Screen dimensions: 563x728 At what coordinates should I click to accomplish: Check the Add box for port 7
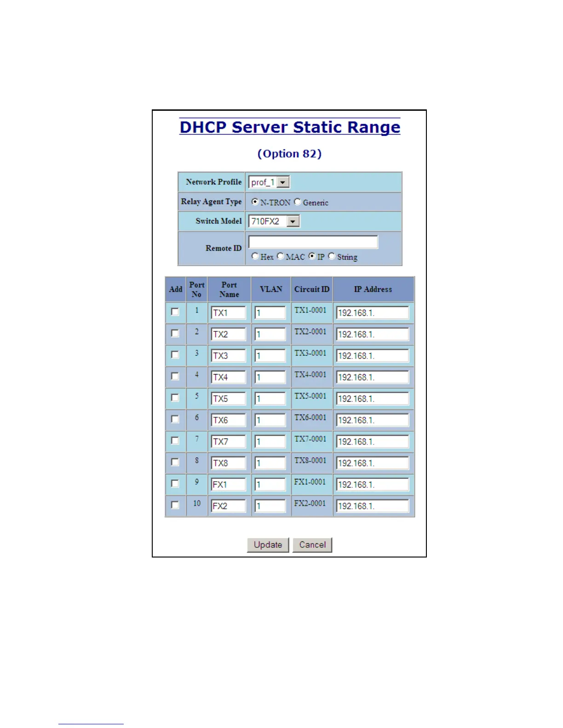tap(175, 440)
